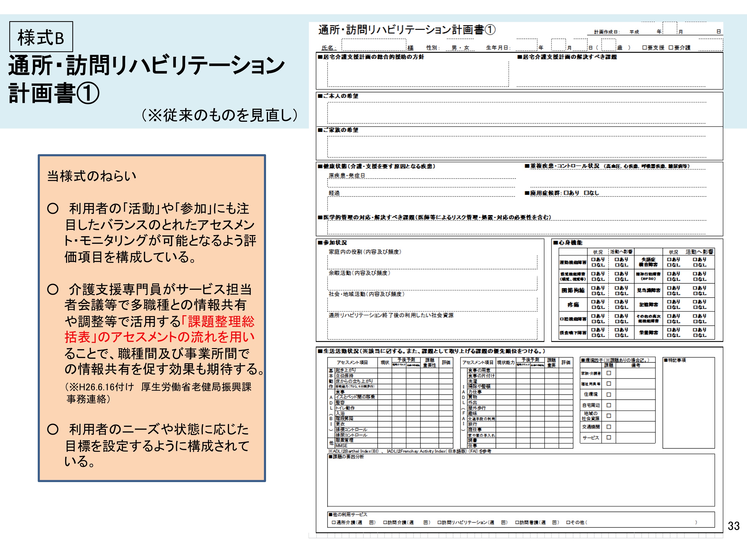747x560 pixels.
Task: Click the 疼痛 row label
Action: coord(573,305)
